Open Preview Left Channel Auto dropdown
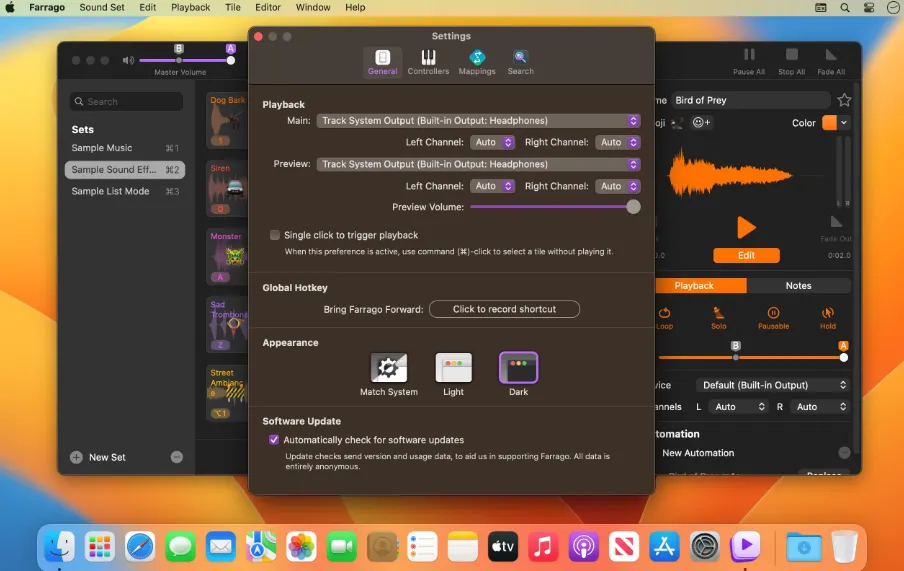Image resolution: width=904 pixels, height=571 pixels. (x=492, y=186)
